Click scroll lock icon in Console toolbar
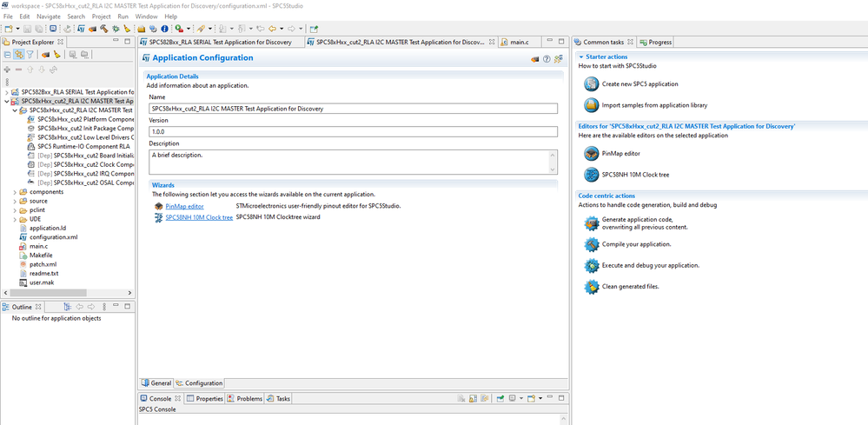868x425 pixels. tap(473, 398)
